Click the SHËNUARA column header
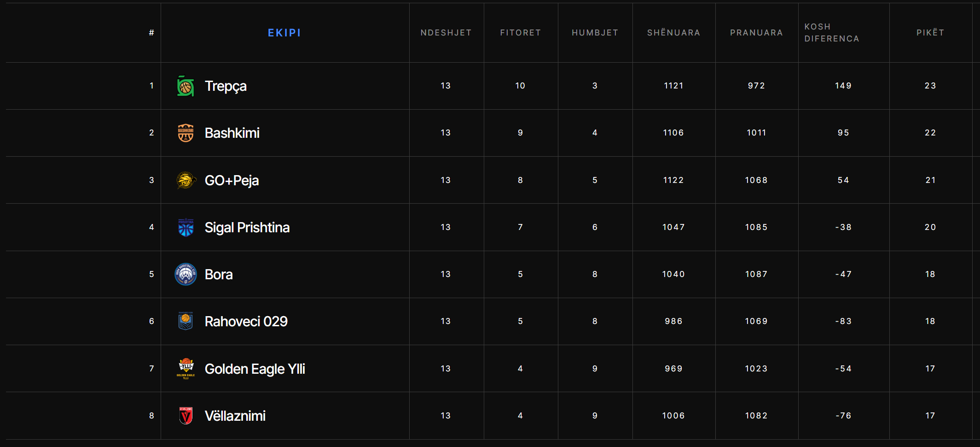The width and height of the screenshot is (980, 447). [673, 33]
